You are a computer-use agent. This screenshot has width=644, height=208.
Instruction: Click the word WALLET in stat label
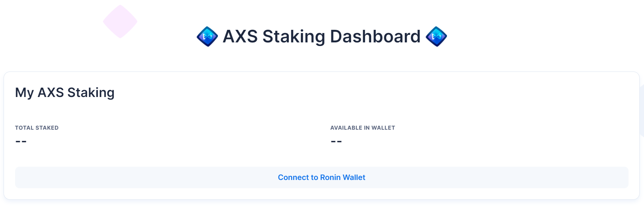tap(383, 128)
